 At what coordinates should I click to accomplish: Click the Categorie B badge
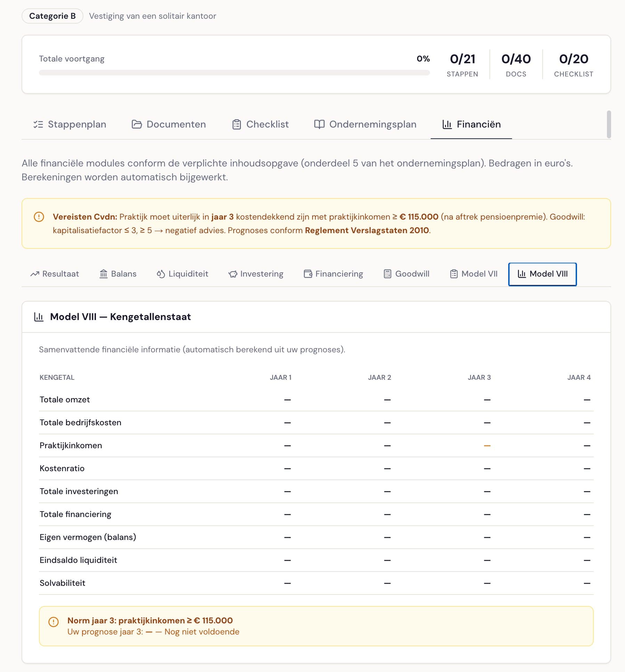[52, 16]
